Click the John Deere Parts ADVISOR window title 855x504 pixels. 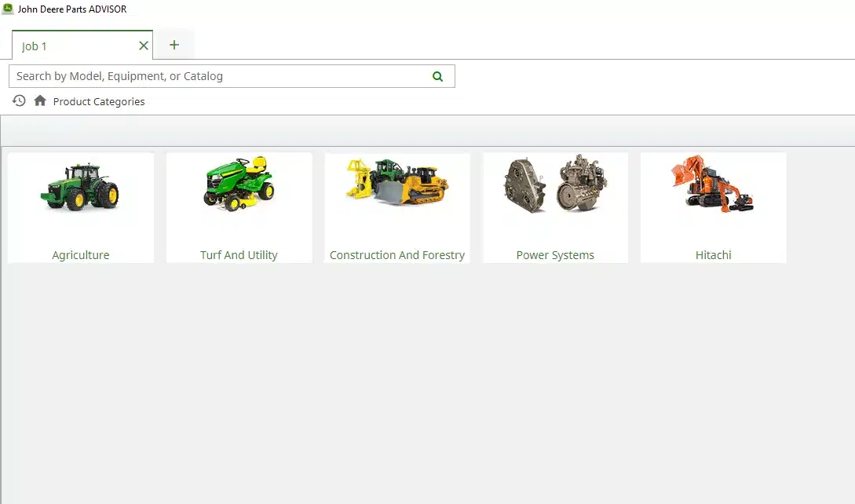pyautogui.click(x=72, y=9)
